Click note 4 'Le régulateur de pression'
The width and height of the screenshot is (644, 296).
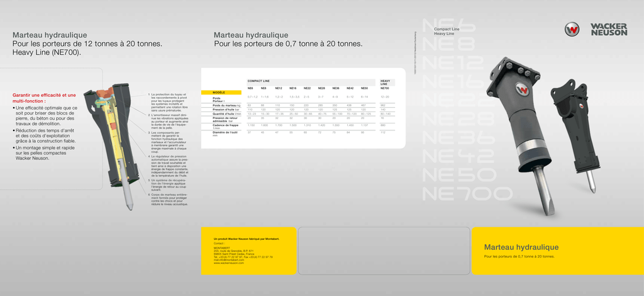[x=169, y=166]
